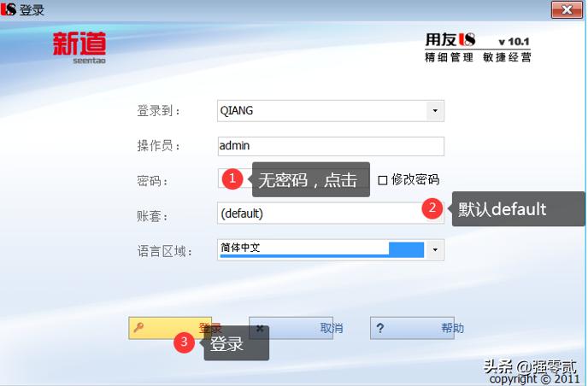The width and height of the screenshot is (588, 386).
Task: Click the U8 logo in title bar
Action: pyautogui.click(x=9, y=9)
